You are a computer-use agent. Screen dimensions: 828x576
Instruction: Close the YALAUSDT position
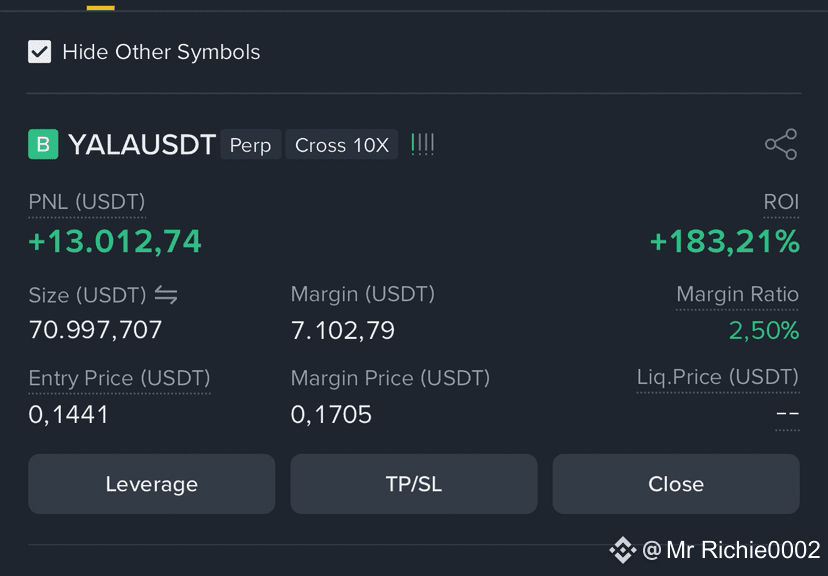pyautogui.click(x=676, y=484)
